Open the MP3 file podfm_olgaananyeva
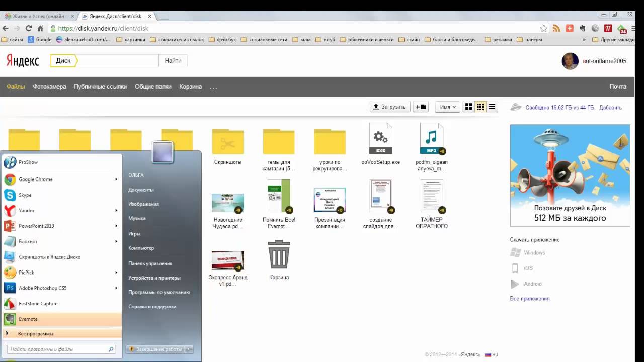 [432, 139]
